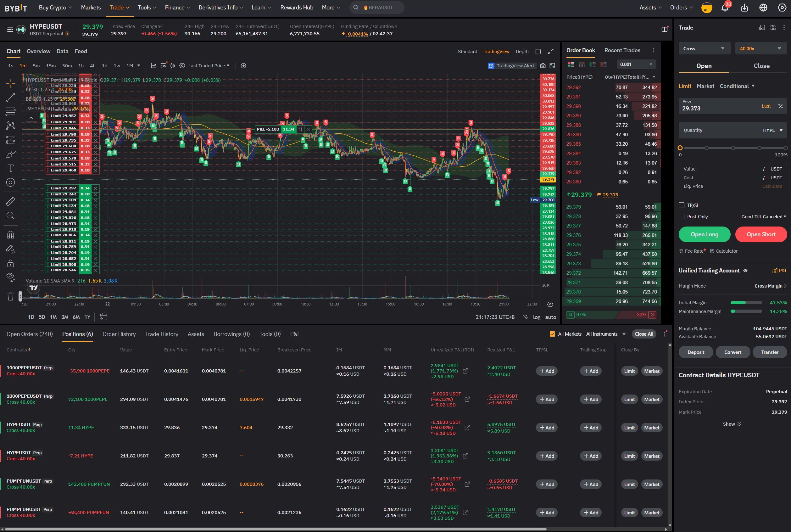791x532 pixels.
Task: Enable the Post-Only checkbox
Action: pos(682,216)
